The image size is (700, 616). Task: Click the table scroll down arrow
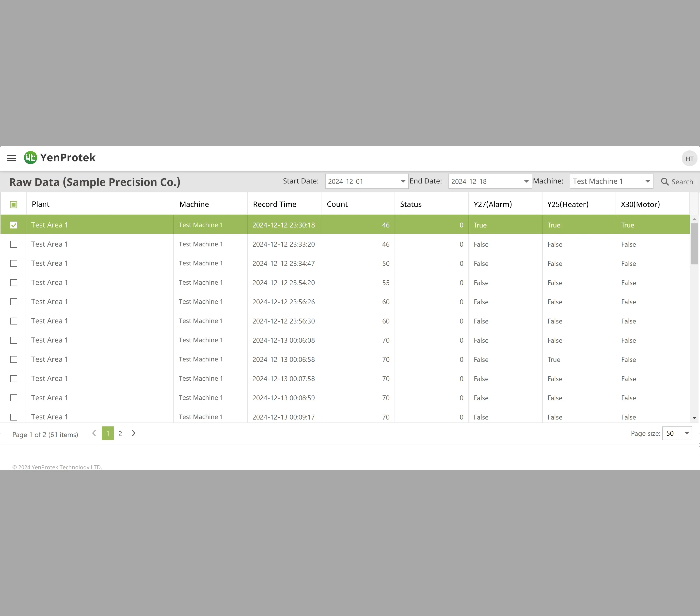coord(694,418)
